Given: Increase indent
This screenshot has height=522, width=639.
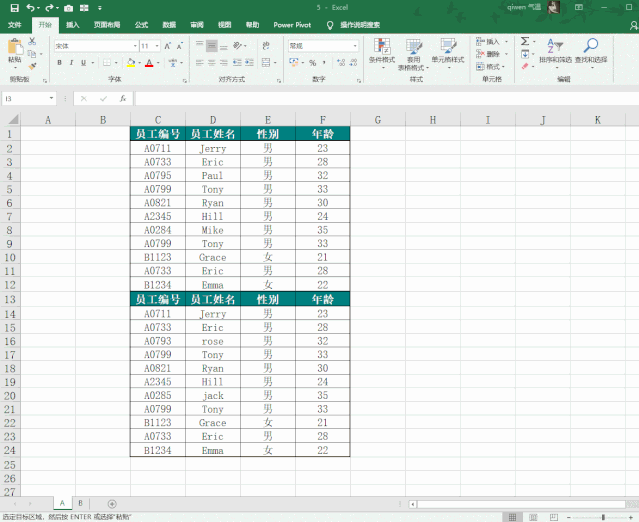Looking at the screenshot, I should coord(249,63).
